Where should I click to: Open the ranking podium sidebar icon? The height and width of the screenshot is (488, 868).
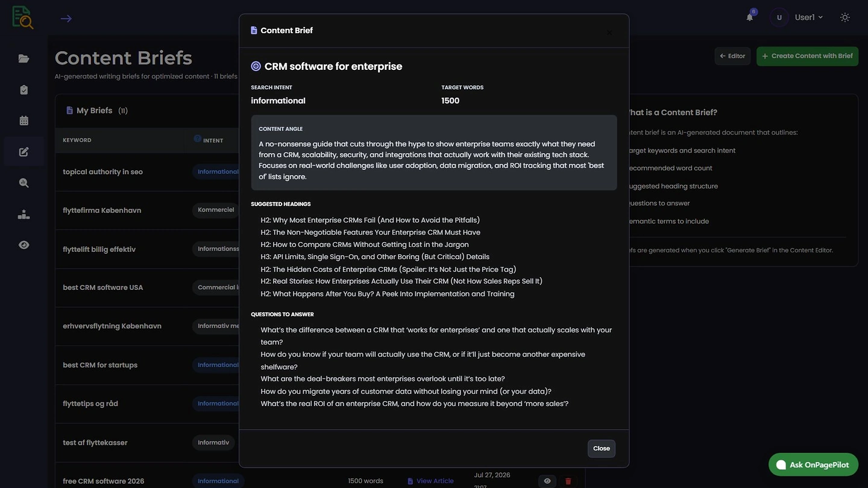(x=24, y=214)
